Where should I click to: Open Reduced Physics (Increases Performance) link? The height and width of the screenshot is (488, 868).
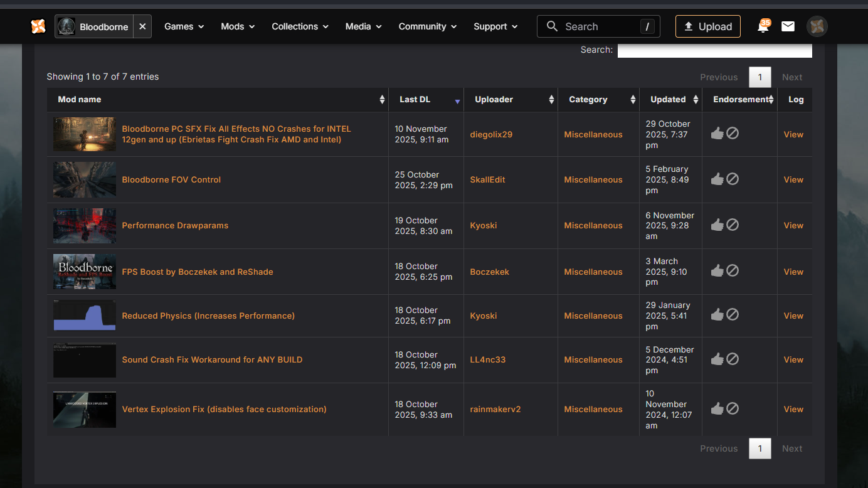208,316
